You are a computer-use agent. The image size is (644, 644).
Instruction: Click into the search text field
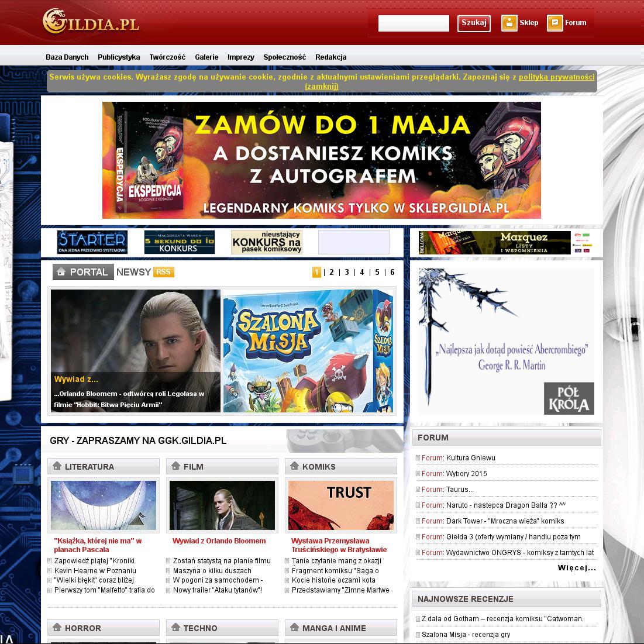[x=414, y=23]
